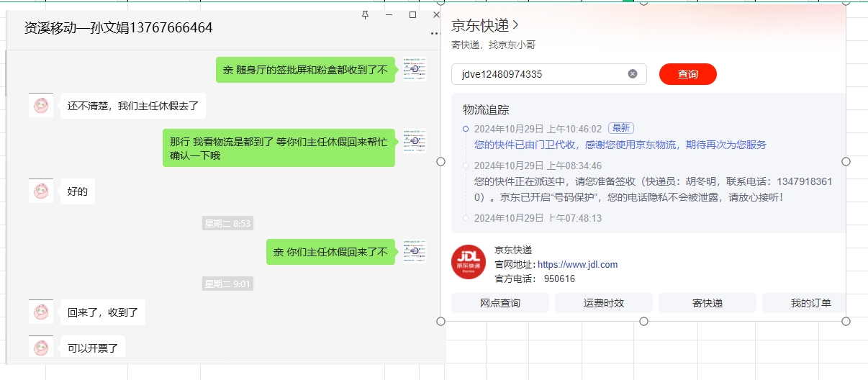
Task: Click the 官网地址 label
Action: (515, 265)
